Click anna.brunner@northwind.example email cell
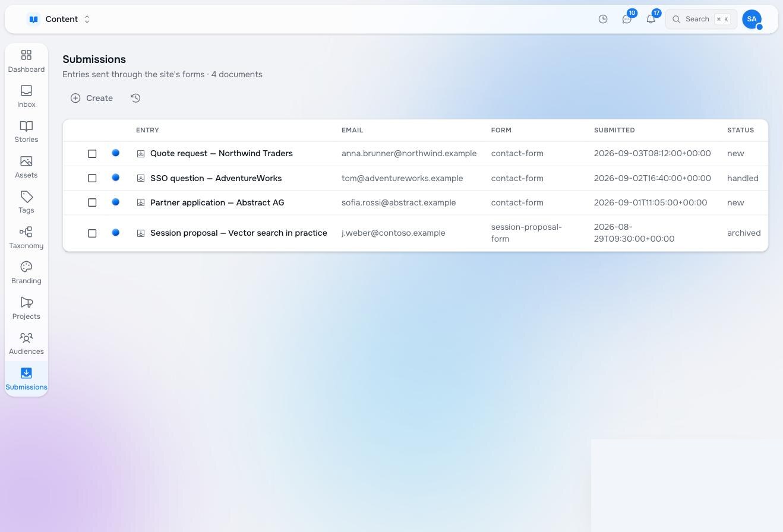 409,153
